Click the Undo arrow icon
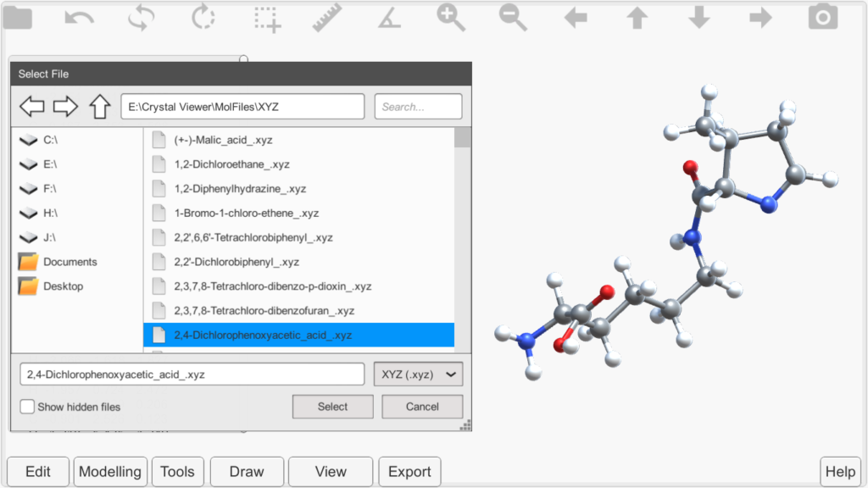This screenshot has height=488, width=868. point(79,19)
